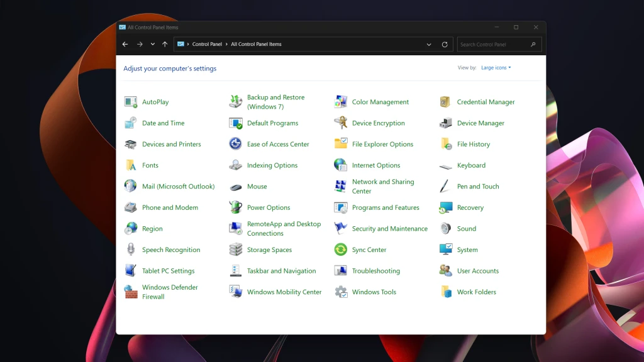The image size is (644, 362).
Task: Click the Credential Manager icon
Action: 446,102
